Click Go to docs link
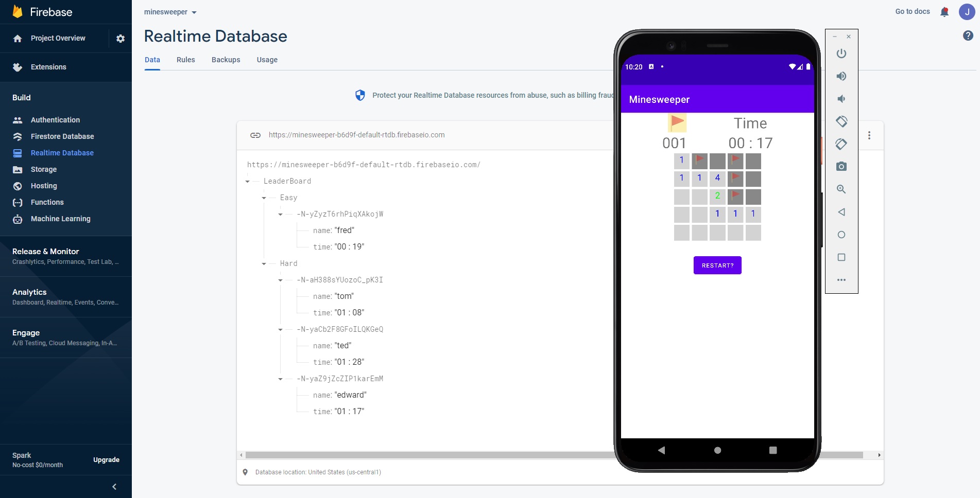 pos(913,11)
